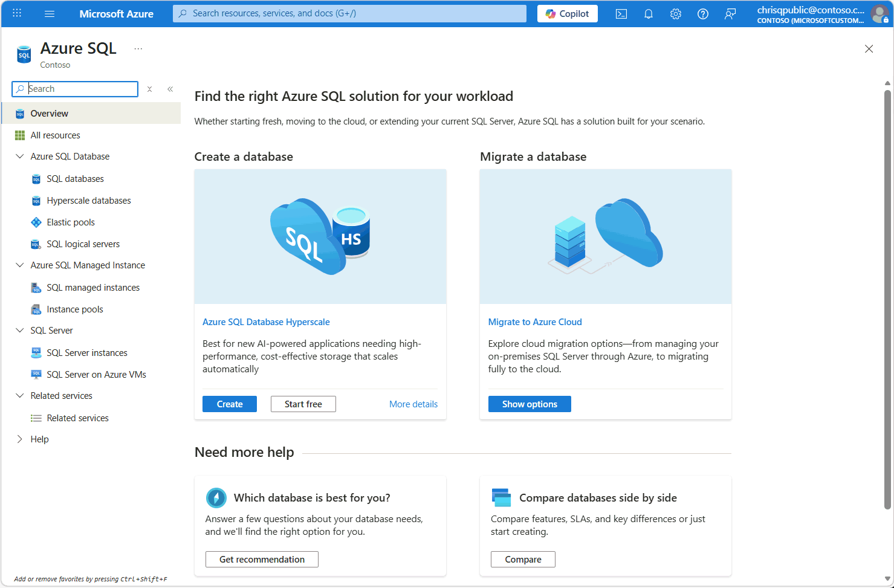
Task: Expand the Help section
Action: (20, 439)
